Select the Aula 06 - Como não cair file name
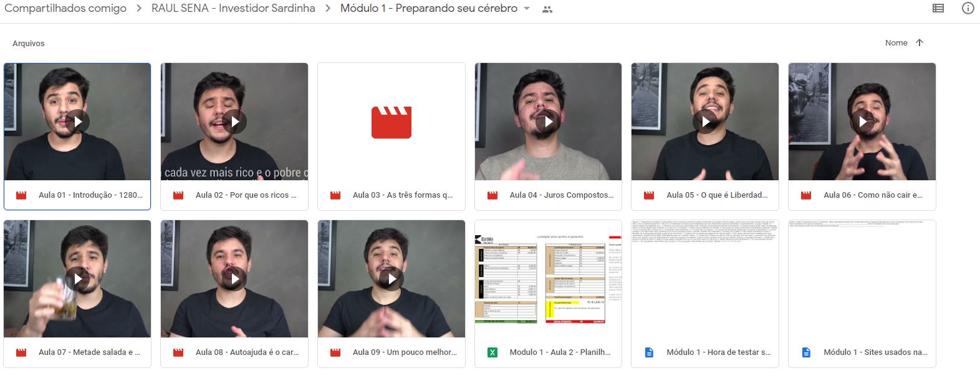Viewport: 980px width, 388px height. (x=873, y=195)
